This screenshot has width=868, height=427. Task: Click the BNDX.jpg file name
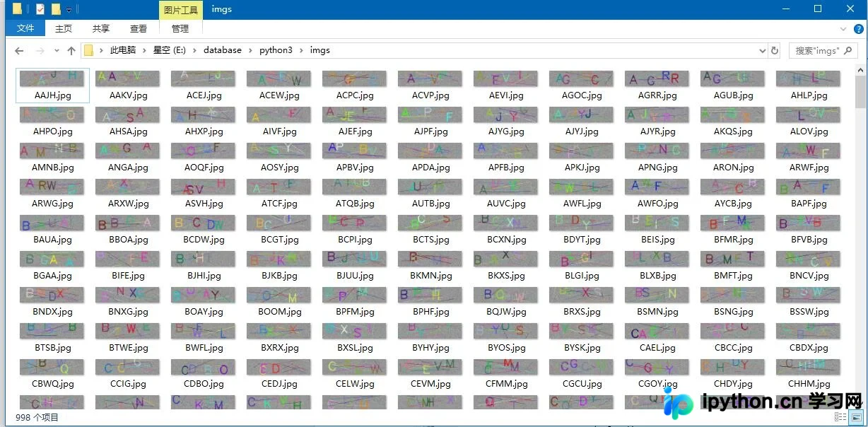[52, 312]
